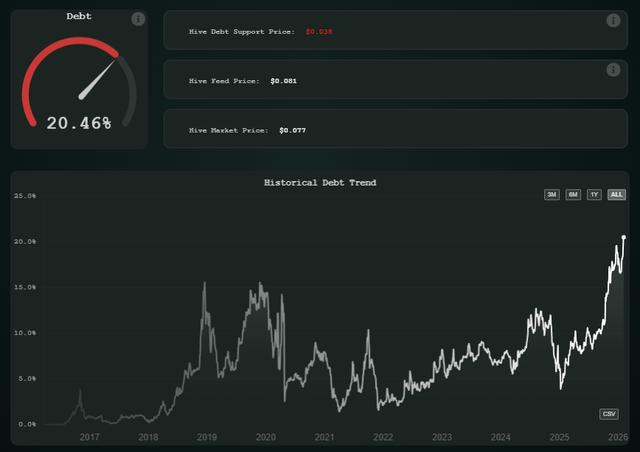
Task: Show info tooltip for Hive Feed Price
Action: click(x=614, y=69)
